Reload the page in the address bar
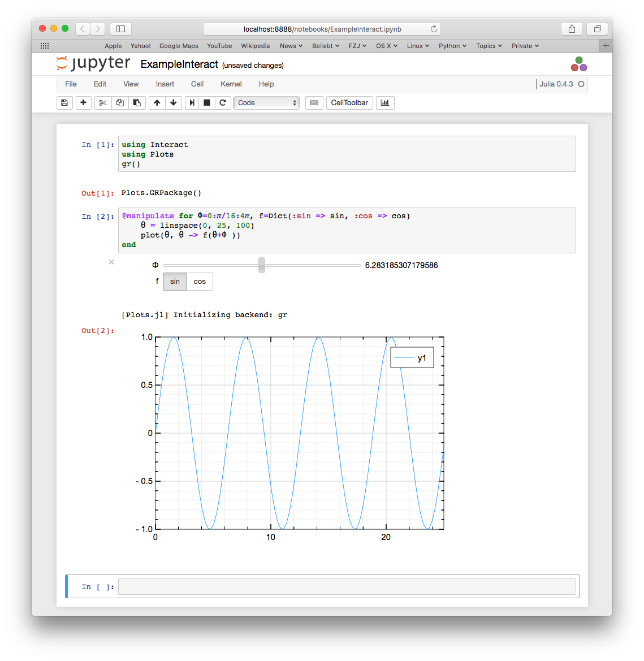 tap(434, 29)
